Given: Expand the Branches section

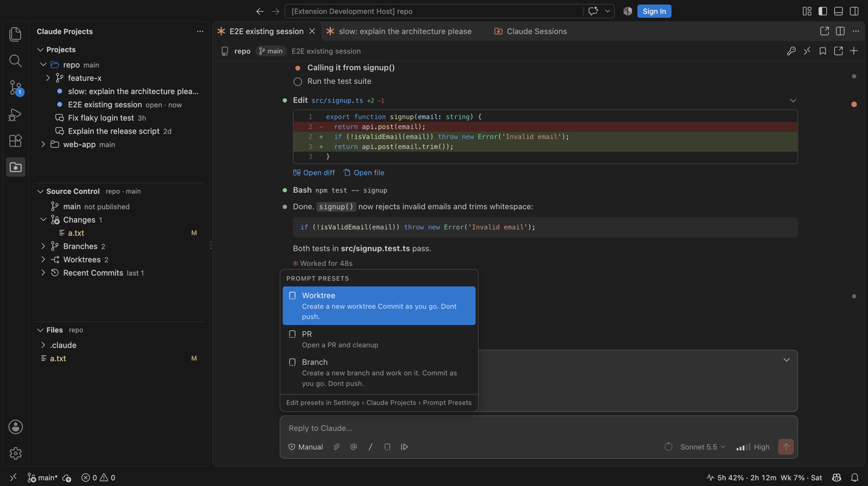Looking at the screenshot, I should tap(43, 247).
